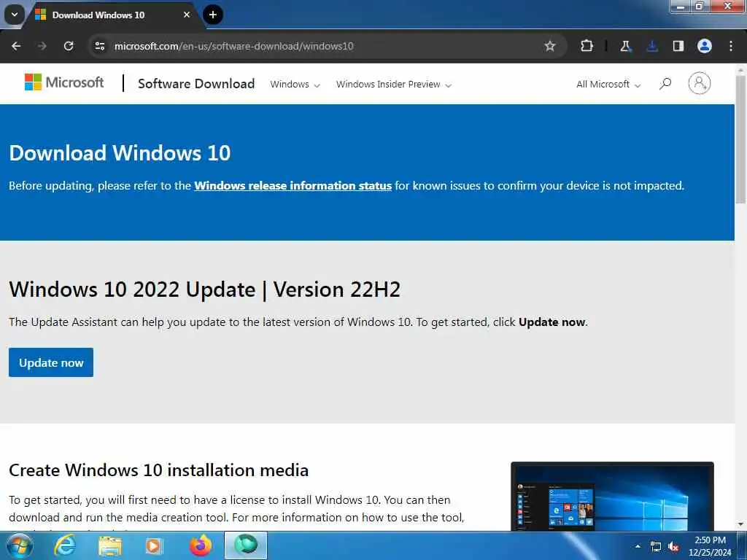Open the Software Download home link
This screenshot has height=560, width=747.
tap(196, 84)
